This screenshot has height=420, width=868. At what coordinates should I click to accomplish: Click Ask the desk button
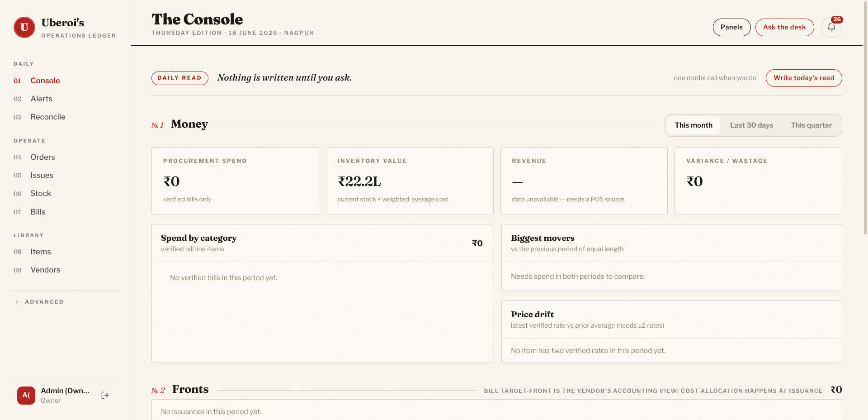tap(784, 27)
